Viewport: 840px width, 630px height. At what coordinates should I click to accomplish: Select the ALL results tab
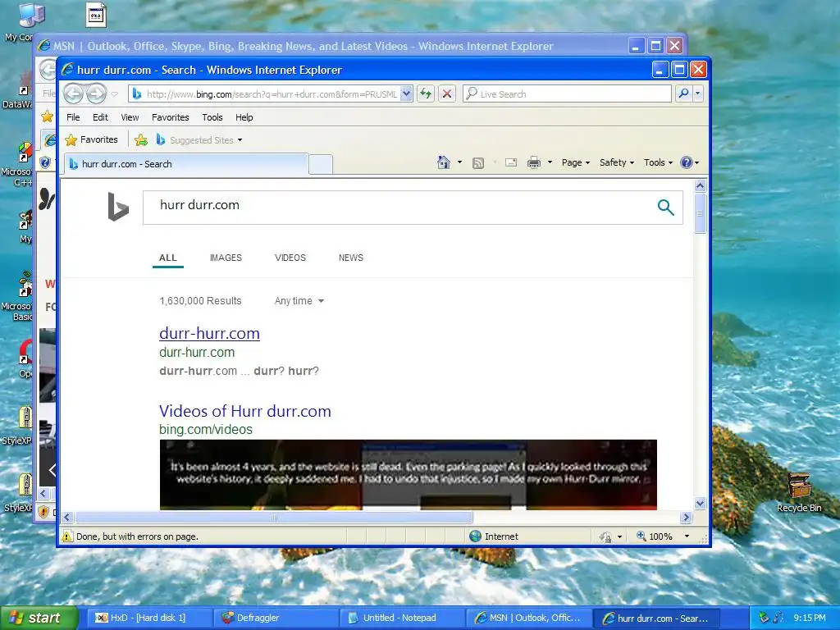(x=167, y=258)
